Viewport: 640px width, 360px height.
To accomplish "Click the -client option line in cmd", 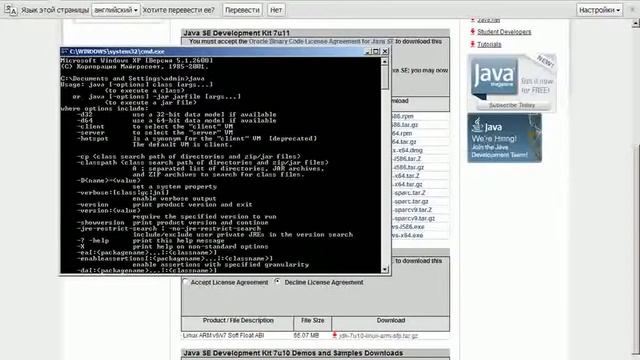I will 154,127.
